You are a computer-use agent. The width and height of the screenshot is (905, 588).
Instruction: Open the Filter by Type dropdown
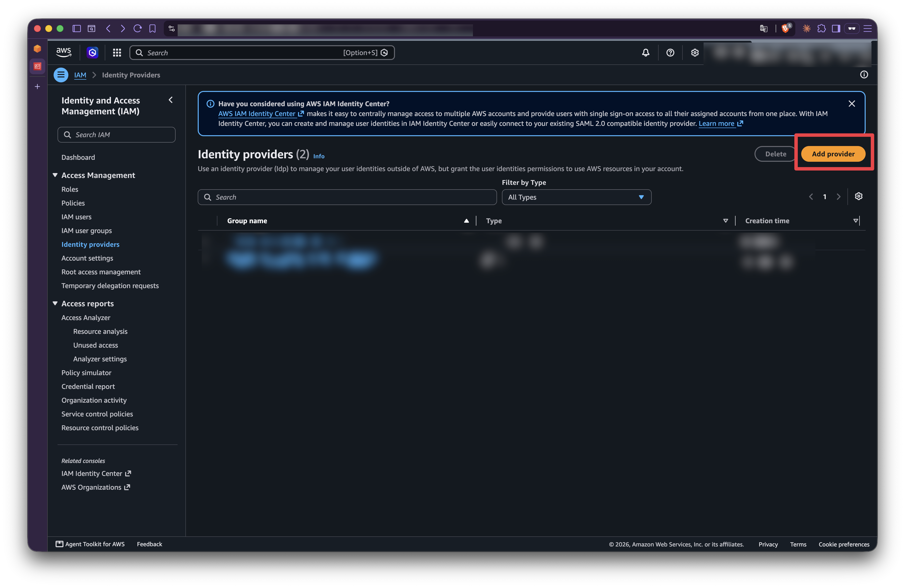[x=576, y=197]
